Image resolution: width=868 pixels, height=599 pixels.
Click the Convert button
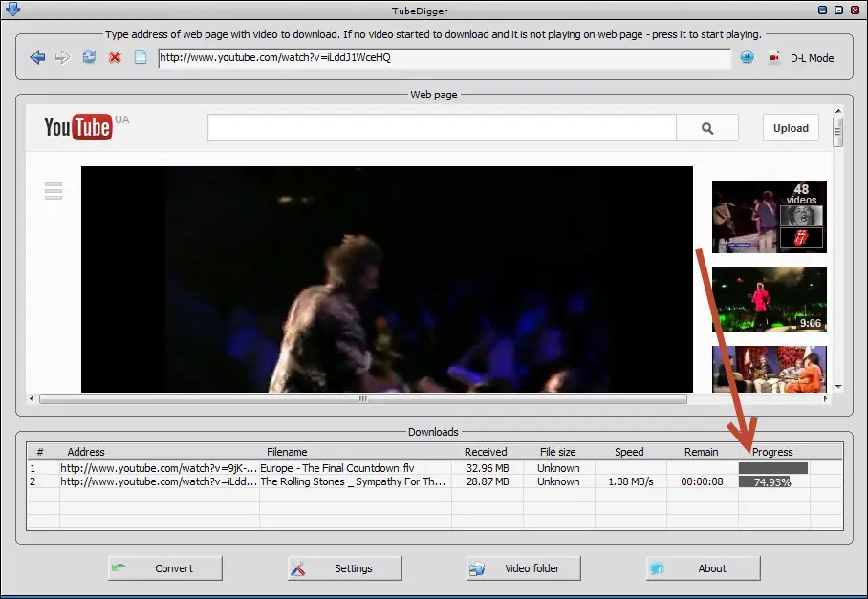pos(165,568)
